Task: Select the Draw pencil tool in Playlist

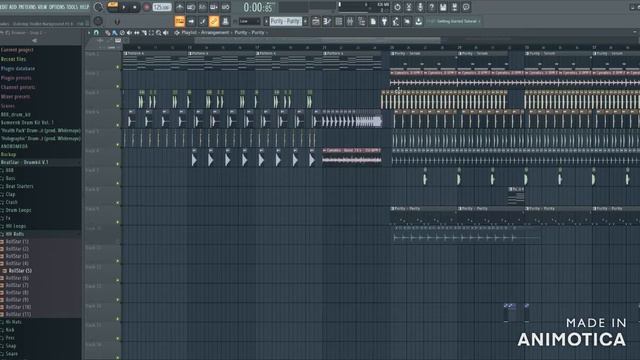Action: click(107, 33)
